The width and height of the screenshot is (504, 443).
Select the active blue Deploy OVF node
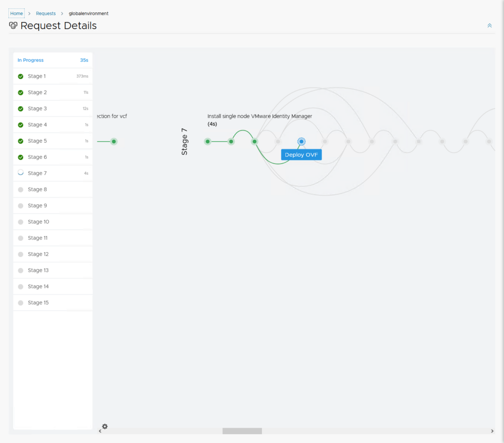coord(301,142)
